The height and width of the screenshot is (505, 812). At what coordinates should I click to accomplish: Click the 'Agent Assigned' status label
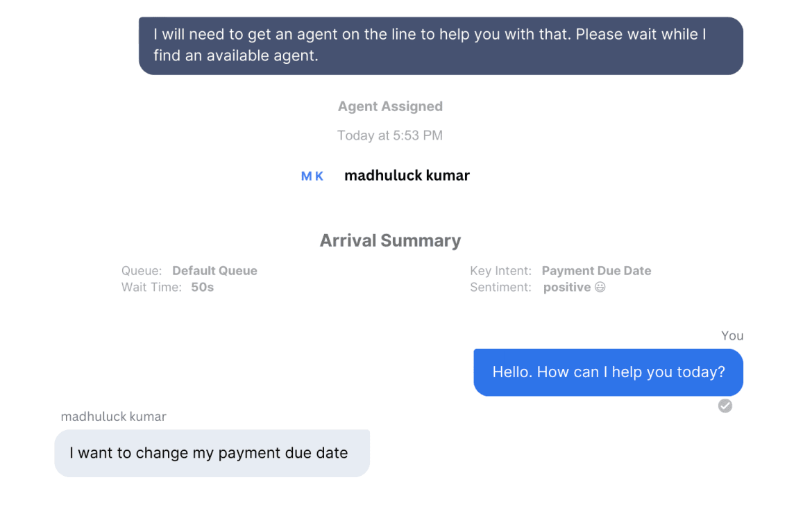pos(390,106)
